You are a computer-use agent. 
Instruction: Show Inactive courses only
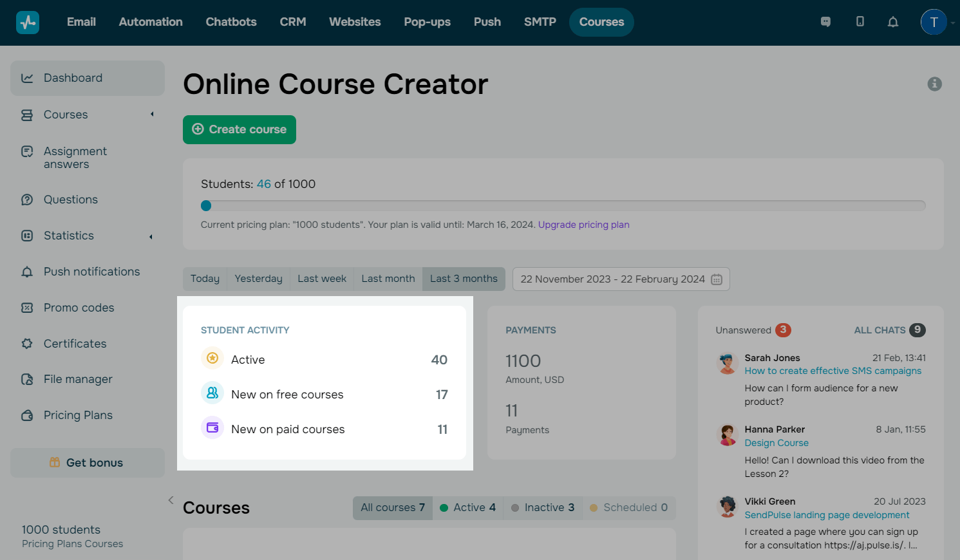tap(543, 508)
